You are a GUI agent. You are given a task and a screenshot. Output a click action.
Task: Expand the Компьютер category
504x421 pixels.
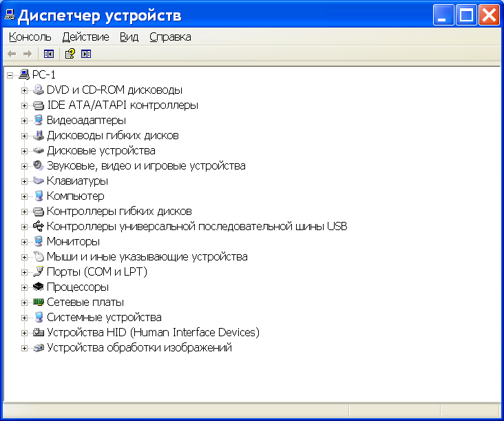(24, 196)
